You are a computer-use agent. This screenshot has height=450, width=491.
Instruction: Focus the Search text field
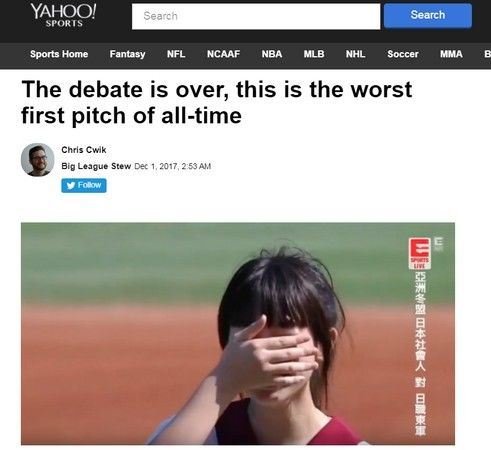click(256, 16)
